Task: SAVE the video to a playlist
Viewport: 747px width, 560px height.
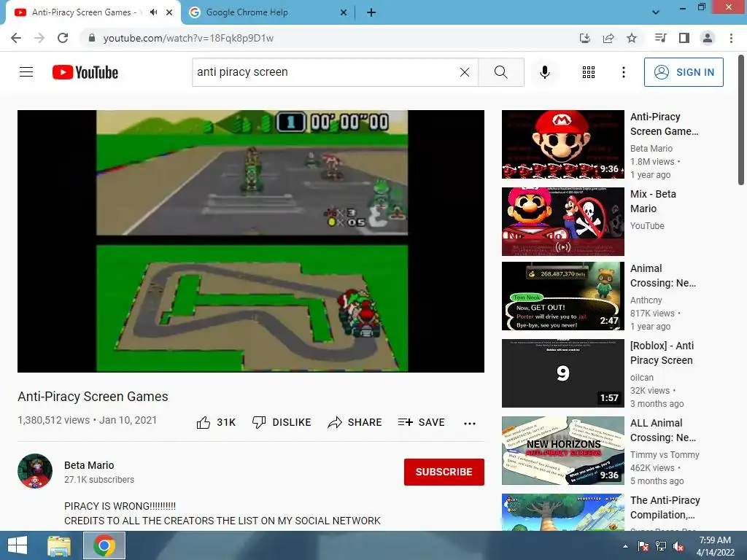Action: (421, 422)
